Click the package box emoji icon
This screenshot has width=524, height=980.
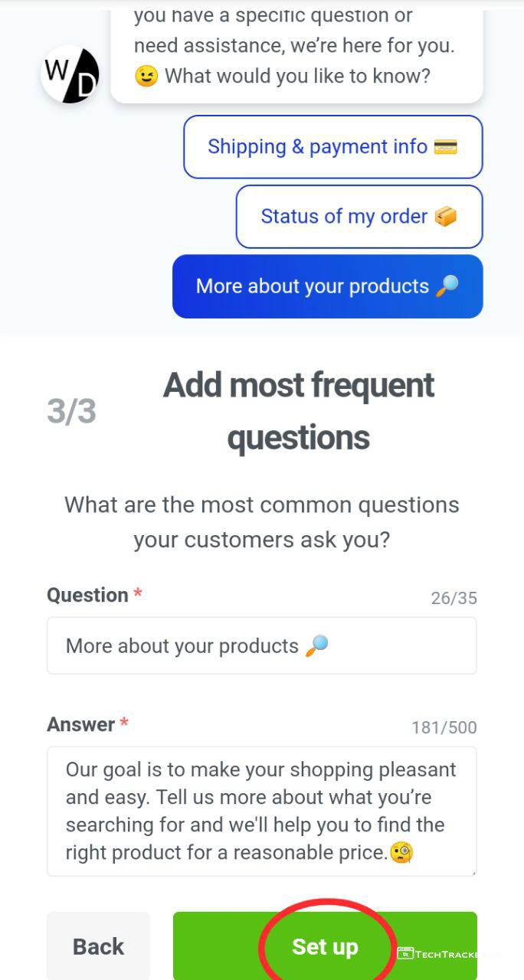click(445, 217)
